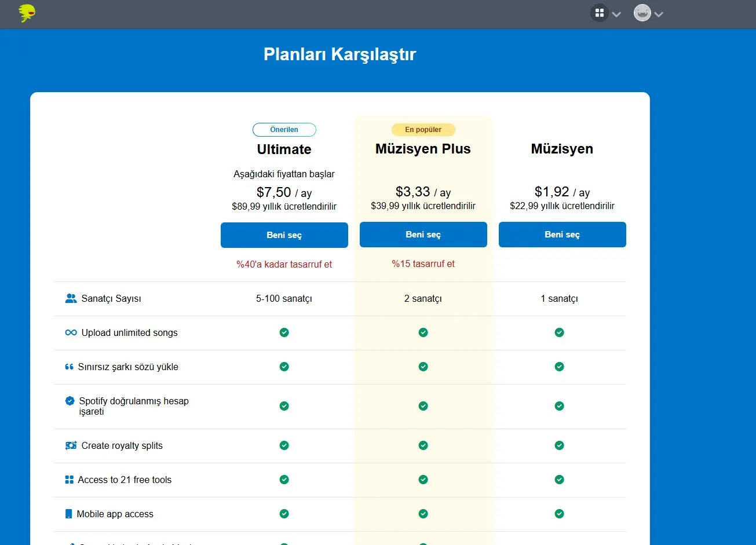Click the Spotify doğrulanmış hesap işareti label

click(134, 407)
